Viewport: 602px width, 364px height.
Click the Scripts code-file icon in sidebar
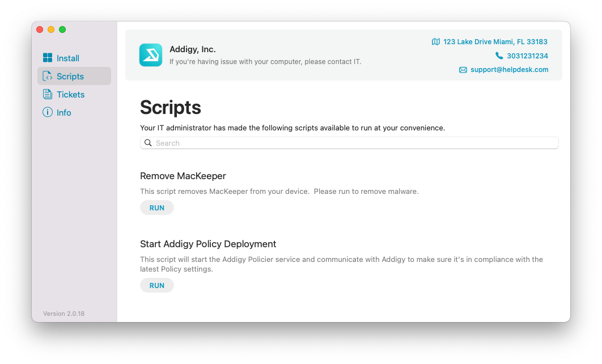point(48,76)
